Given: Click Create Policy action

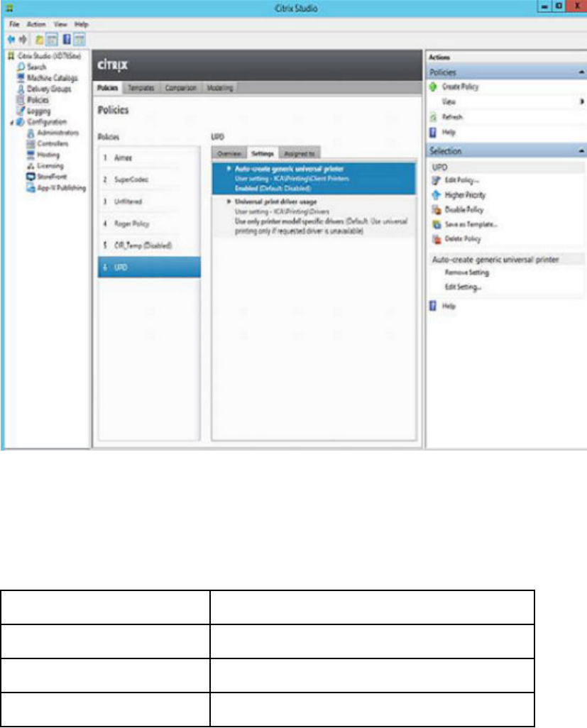Looking at the screenshot, I should [x=460, y=87].
